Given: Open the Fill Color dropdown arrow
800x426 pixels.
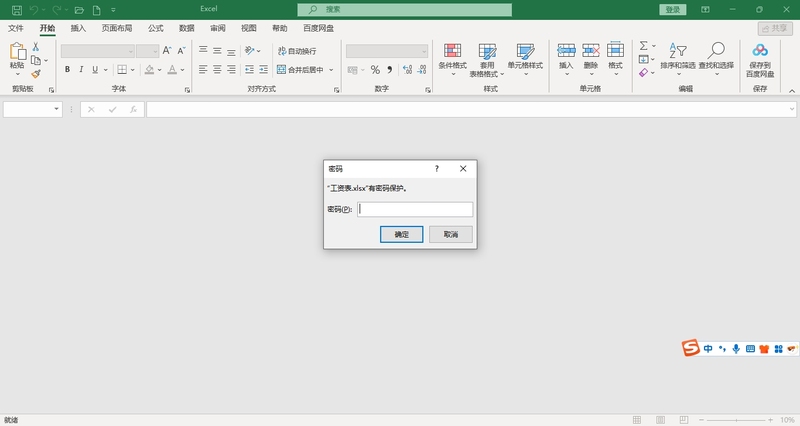Looking at the screenshot, I should tap(159, 70).
